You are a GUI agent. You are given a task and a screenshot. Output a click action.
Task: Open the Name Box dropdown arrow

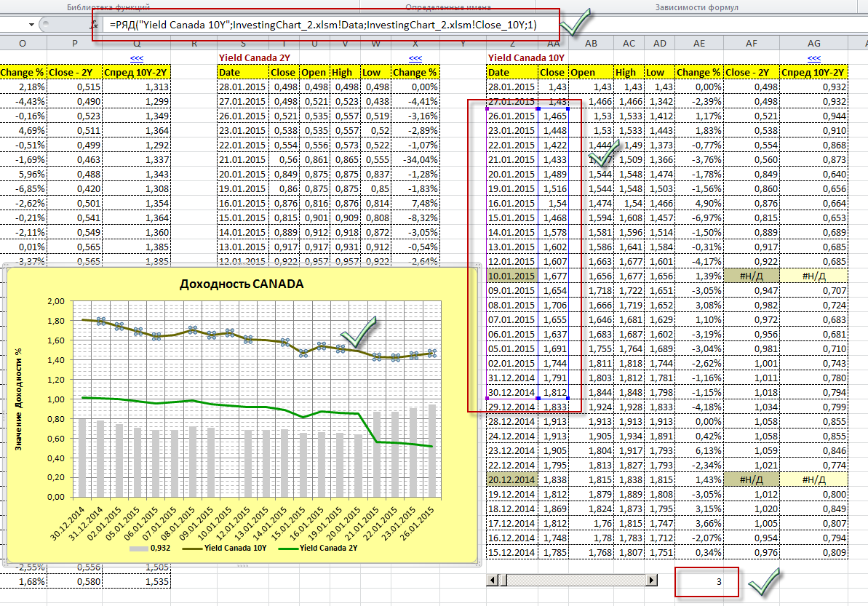(31, 25)
